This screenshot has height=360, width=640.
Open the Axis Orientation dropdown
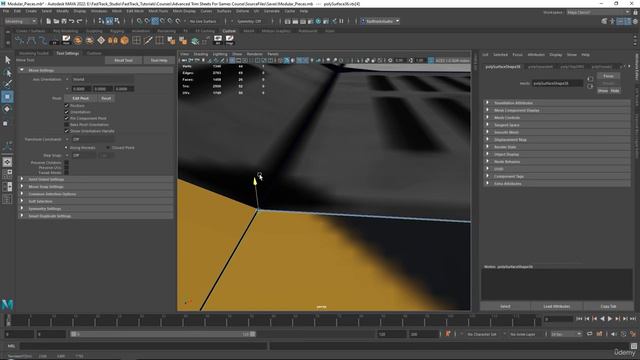click(102, 79)
